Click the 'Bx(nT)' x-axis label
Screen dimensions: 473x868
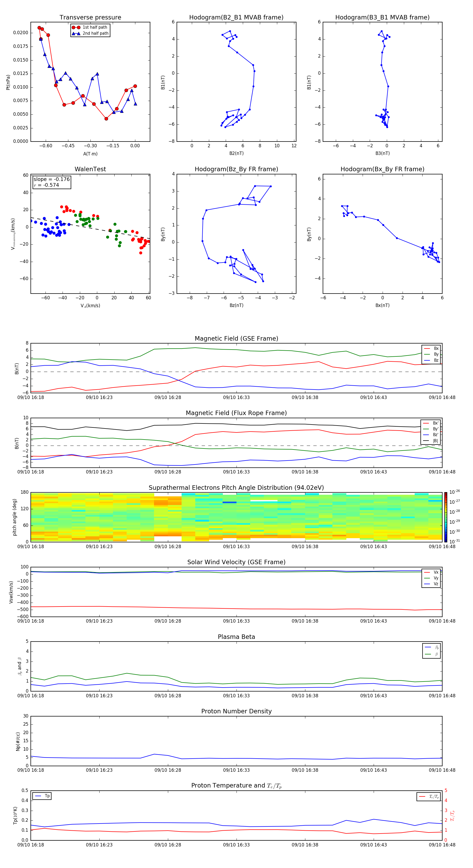coord(382,305)
